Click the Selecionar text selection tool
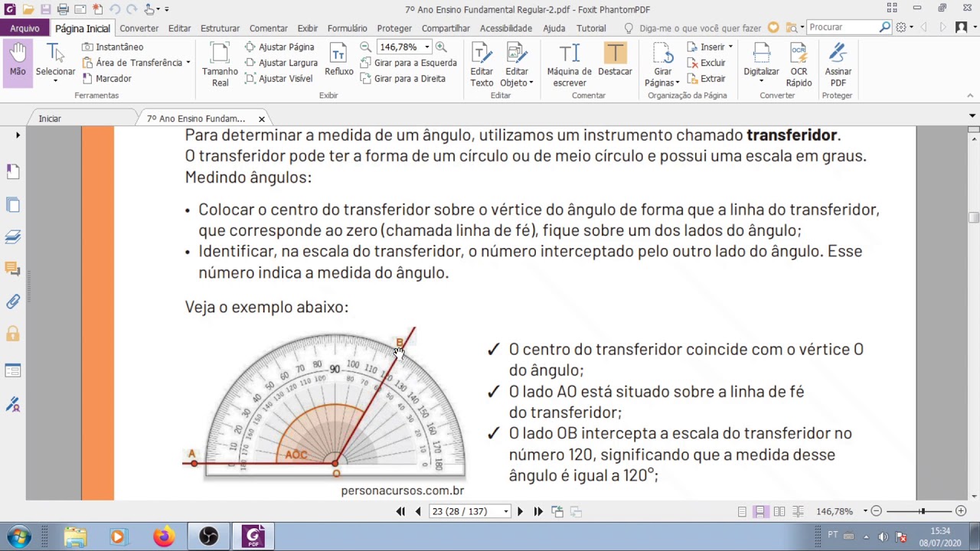 point(55,61)
